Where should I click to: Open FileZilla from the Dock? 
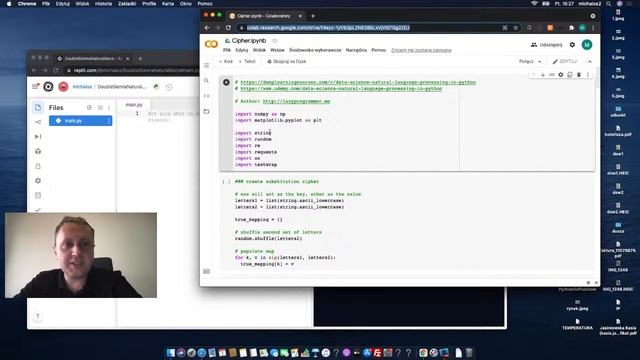click(378, 353)
